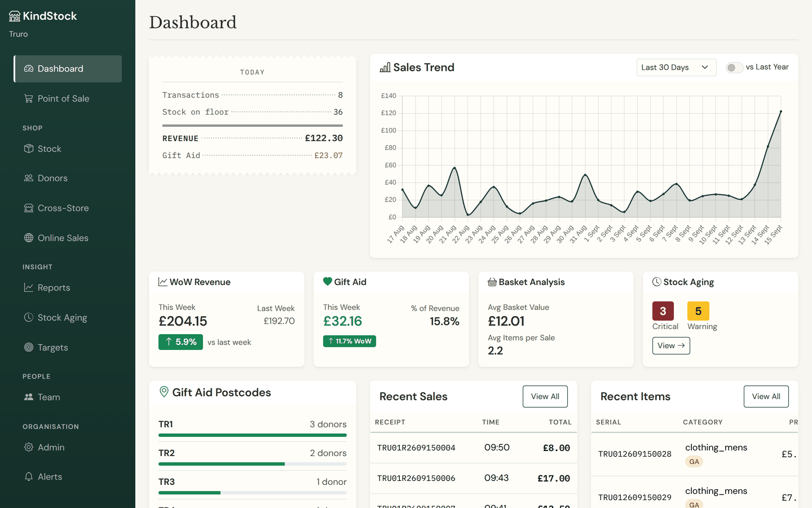Open Online Sales page
The width and height of the screenshot is (812, 508).
click(x=68, y=238)
